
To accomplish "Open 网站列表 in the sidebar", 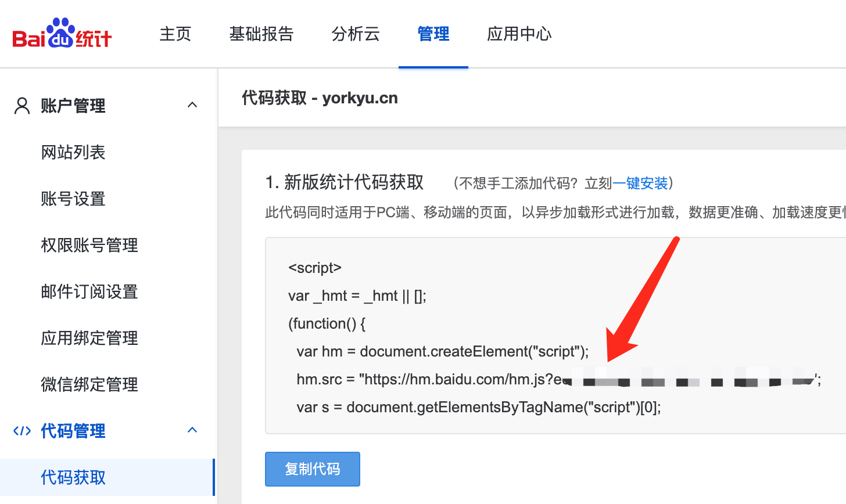I will [73, 152].
